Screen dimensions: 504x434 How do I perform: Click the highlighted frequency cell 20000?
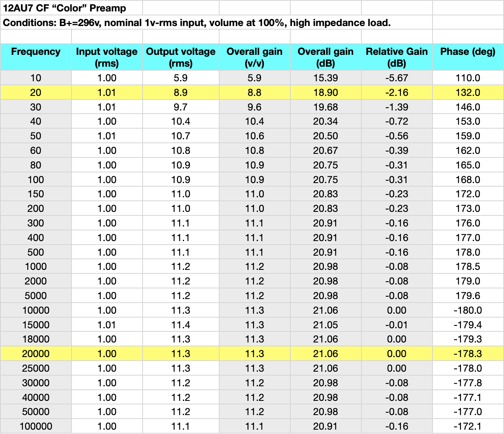tap(36, 354)
